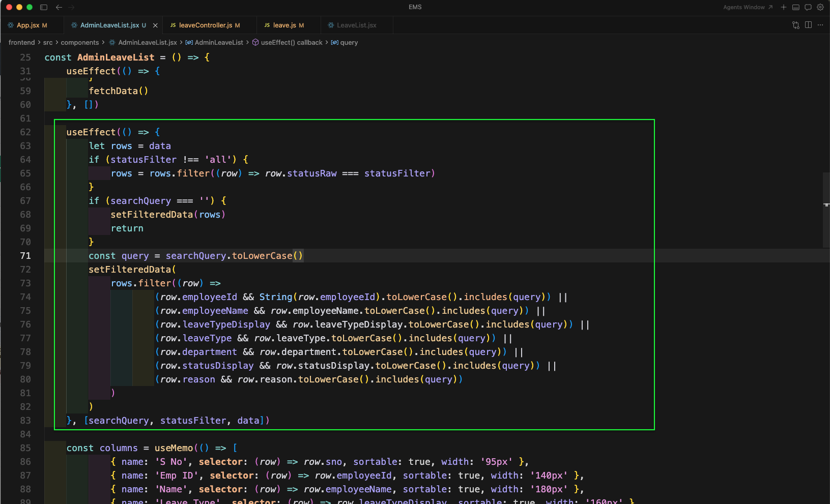Click 'row.reason' at start of line 80
The image size is (830, 504).
click(x=188, y=379)
